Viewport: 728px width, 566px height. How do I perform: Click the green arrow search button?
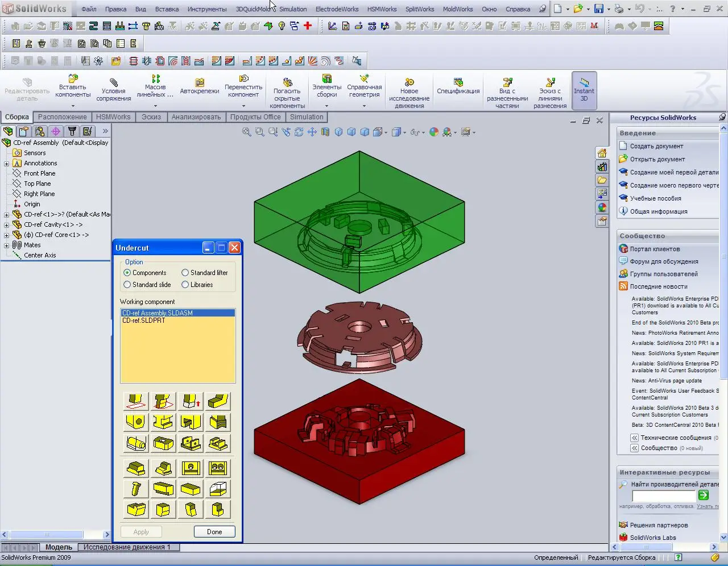(x=704, y=496)
